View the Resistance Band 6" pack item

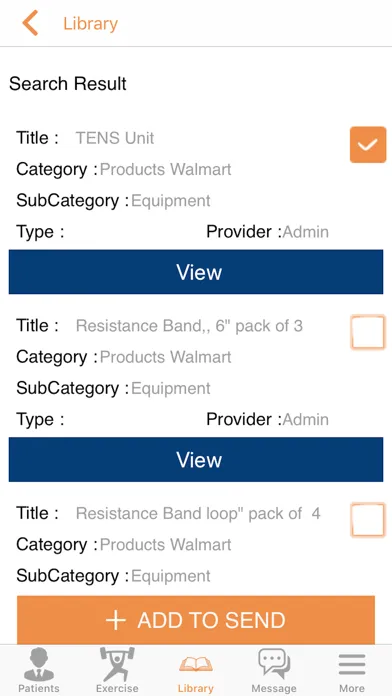(196, 459)
